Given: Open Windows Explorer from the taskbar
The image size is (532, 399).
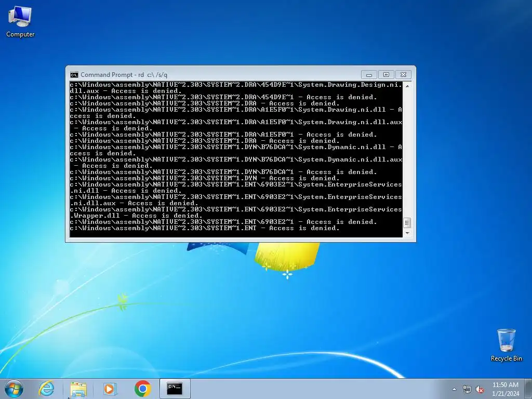Looking at the screenshot, I should coord(78,389).
